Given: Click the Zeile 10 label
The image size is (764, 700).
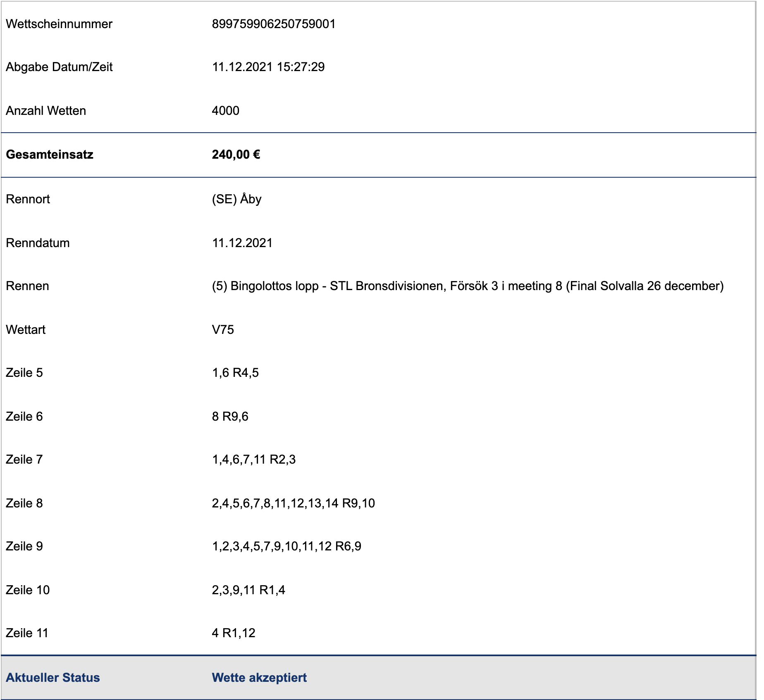Looking at the screenshot, I should pos(28,590).
